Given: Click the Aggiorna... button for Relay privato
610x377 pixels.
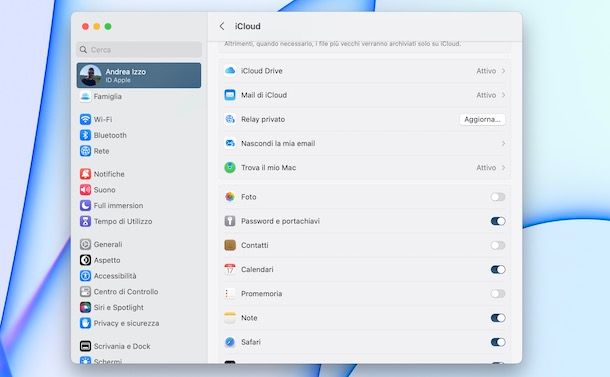Looking at the screenshot, I should click(482, 119).
